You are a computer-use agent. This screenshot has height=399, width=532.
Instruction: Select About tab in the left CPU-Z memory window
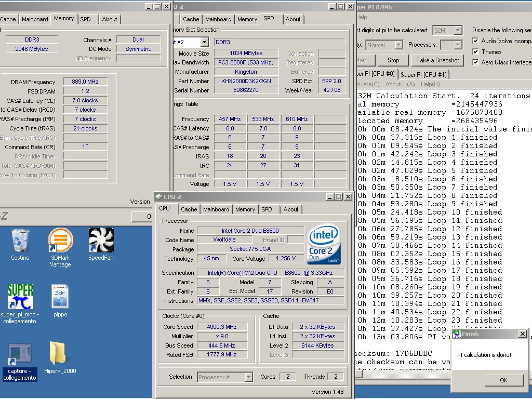[x=110, y=19]
